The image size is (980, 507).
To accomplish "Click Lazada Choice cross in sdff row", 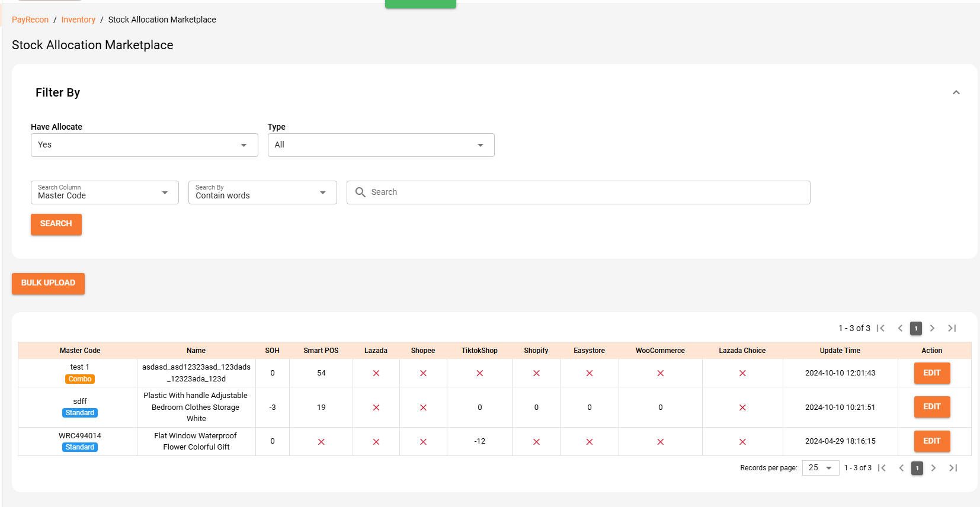I will (742, 407).
